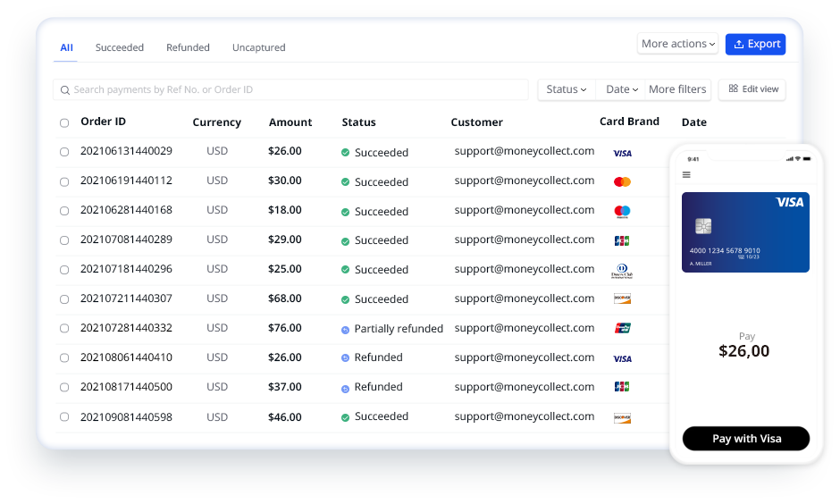840x504 pixels.
Task: Click the Date column header
Action: tap(694, 122)
